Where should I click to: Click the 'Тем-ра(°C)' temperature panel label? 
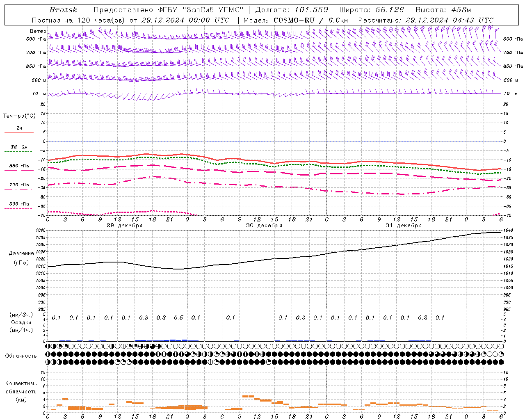point(19,116)
